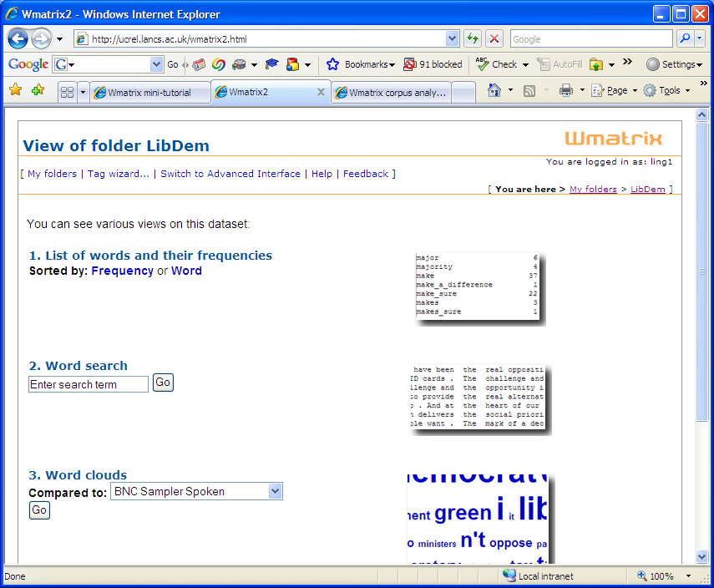714x588 pixels.
Task: Click the 91 blocked popup blocker
Action: click(x=433, y=64)
